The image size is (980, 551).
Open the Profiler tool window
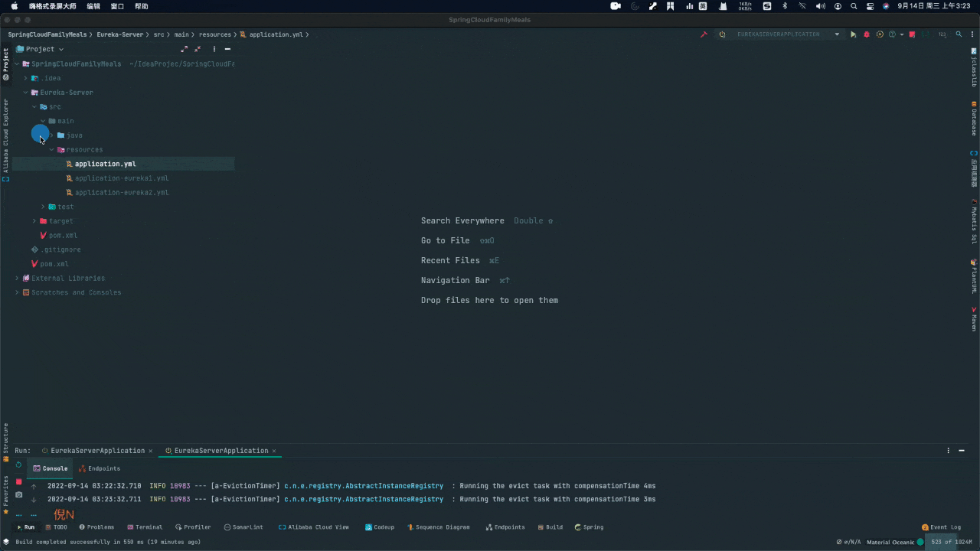pos(193,527)
